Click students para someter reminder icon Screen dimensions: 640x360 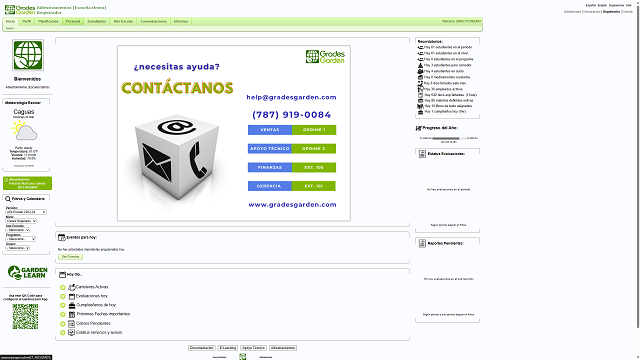click(420, 65)
